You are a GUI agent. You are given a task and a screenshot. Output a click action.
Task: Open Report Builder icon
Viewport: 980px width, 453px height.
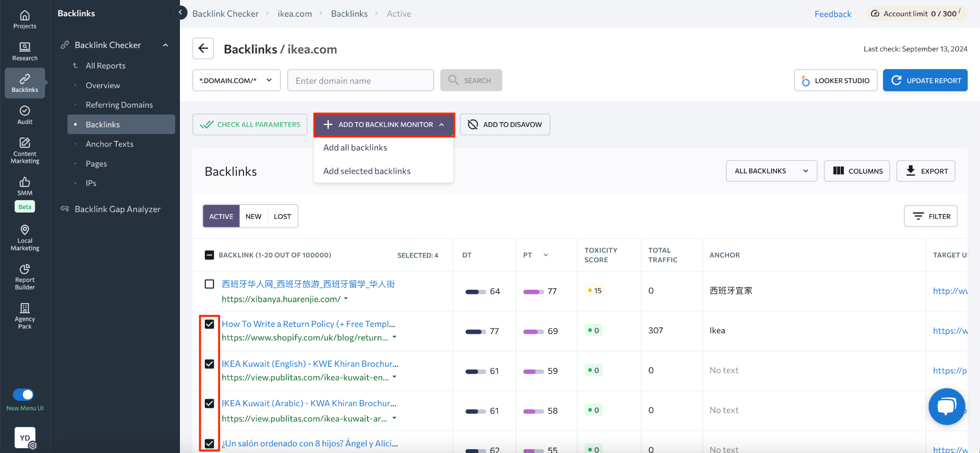[x=25, y=277]
